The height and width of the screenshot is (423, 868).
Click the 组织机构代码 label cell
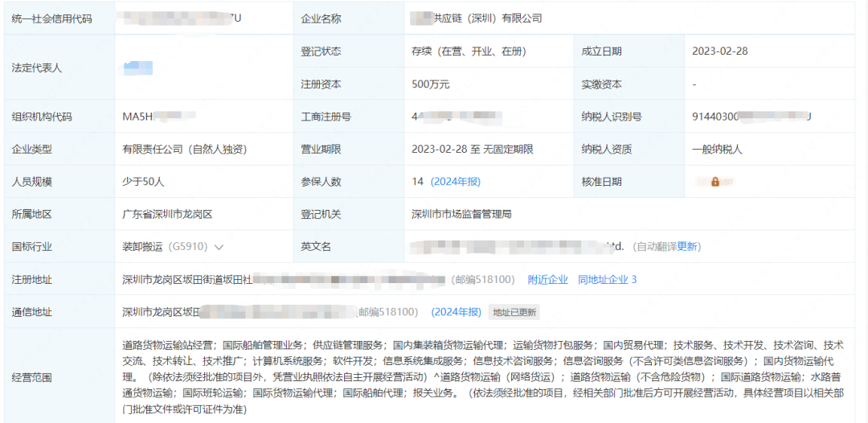tap(59, 117)
